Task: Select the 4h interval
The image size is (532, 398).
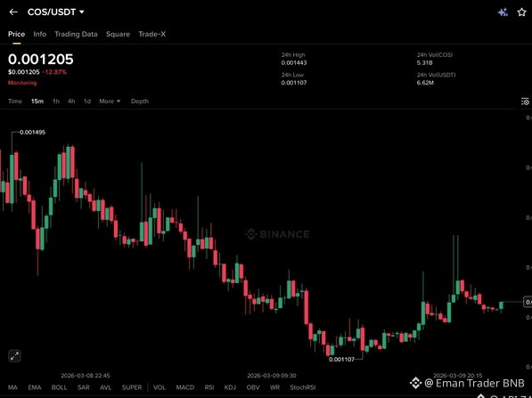Action: point(71,102)
